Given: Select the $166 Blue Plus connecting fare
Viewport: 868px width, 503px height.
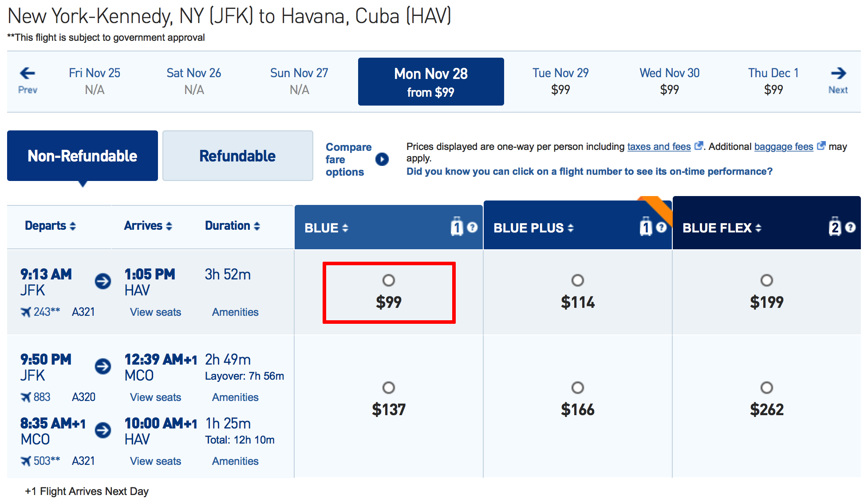Looking at the screenshot, I should (x=577, y=388).
